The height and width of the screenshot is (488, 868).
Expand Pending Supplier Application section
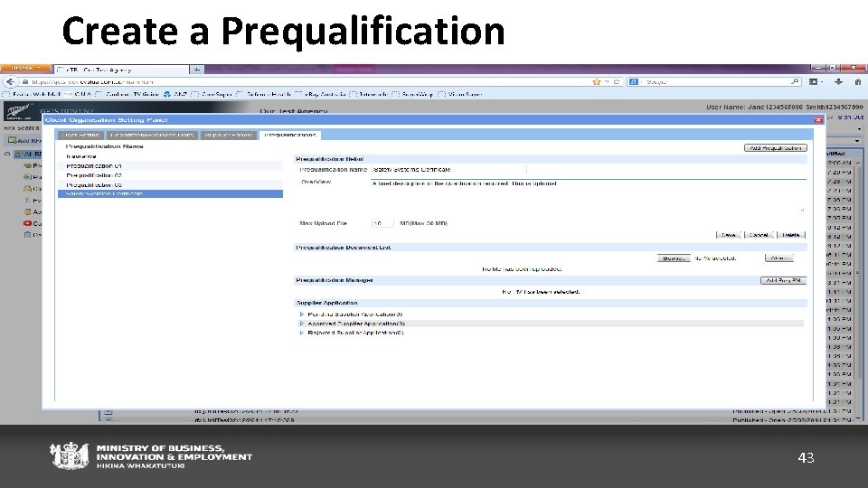(x=302, y=314)
